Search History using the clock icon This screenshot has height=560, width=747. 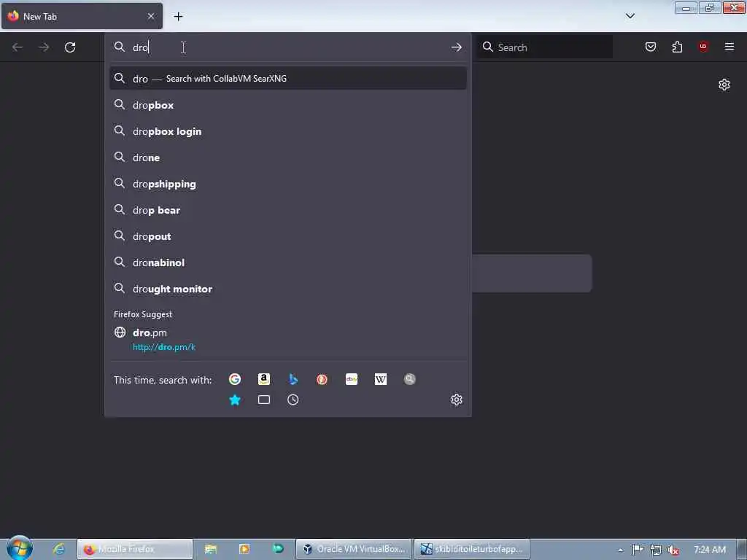293,400
